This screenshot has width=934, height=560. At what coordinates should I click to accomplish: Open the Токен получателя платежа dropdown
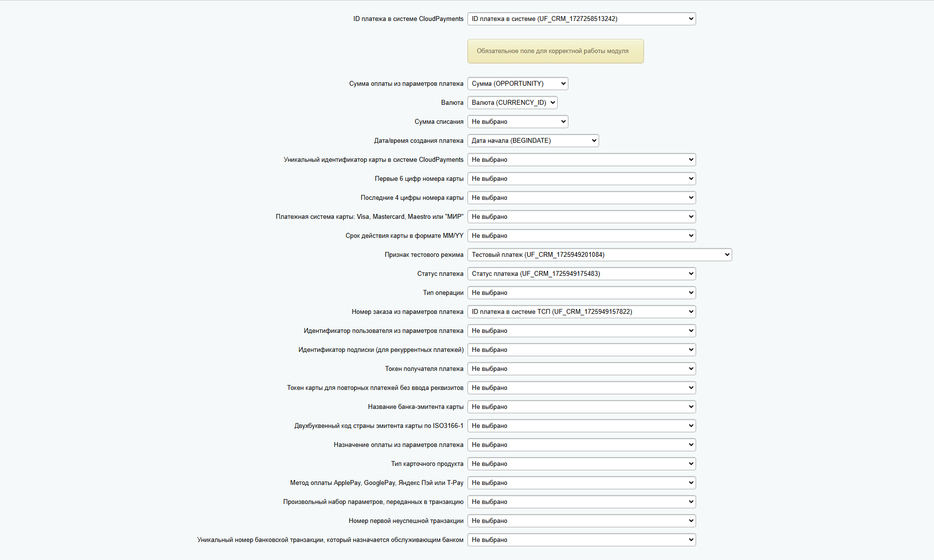pos(581,368)
